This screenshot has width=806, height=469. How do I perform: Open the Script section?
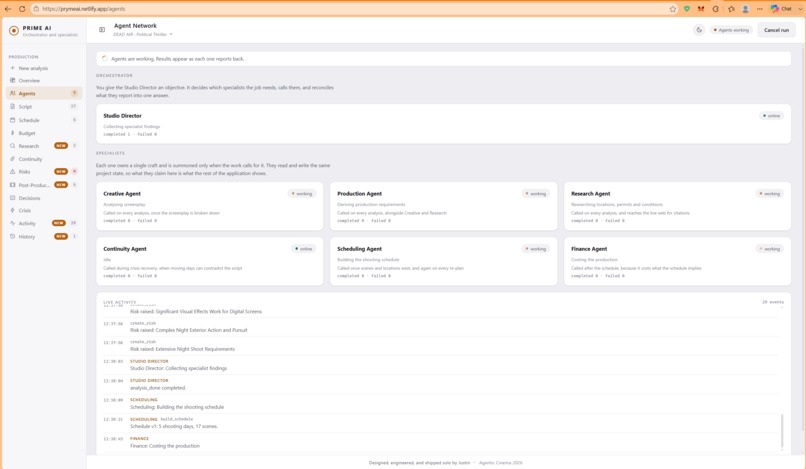[x=43, y=106]
